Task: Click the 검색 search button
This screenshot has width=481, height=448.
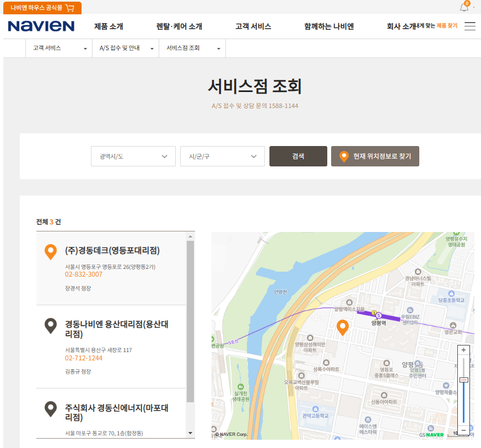Action: pos(298,156)
